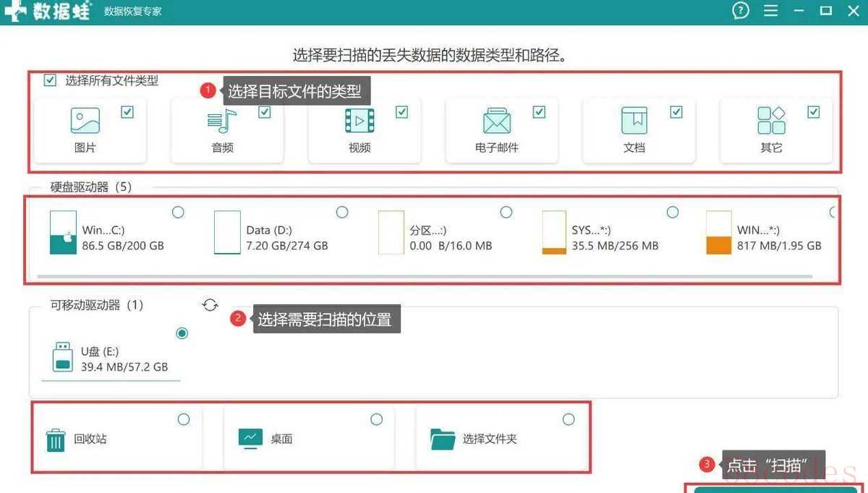Open the help question mark icon

(x=740, y=11)
